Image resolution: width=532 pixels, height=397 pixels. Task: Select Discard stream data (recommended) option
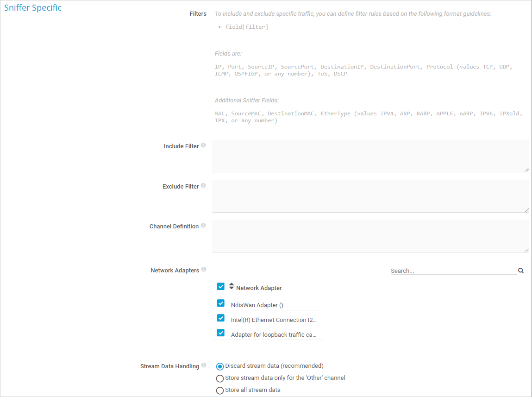pos(220,366)
